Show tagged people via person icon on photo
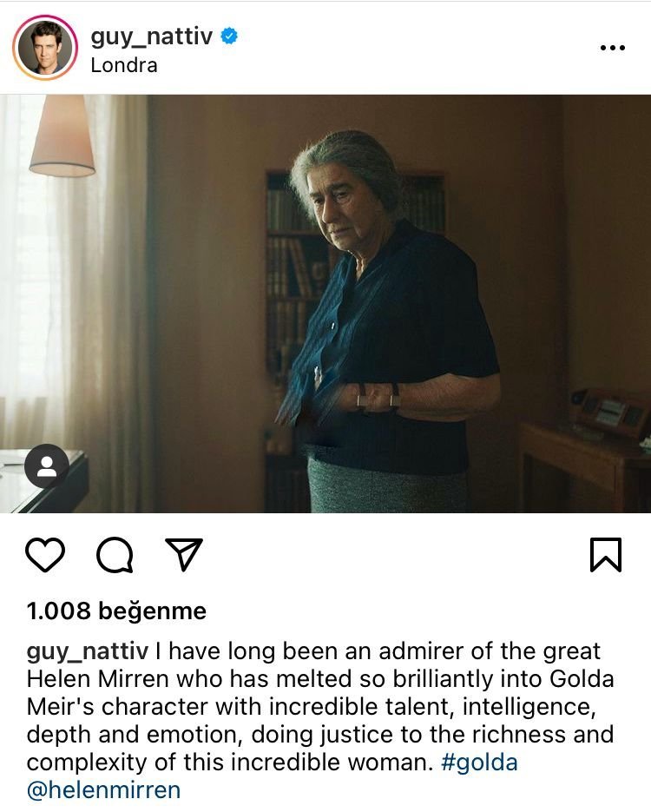Image resolution: width=651 pixels, height=812 pixels. click(x=47, y=466)
